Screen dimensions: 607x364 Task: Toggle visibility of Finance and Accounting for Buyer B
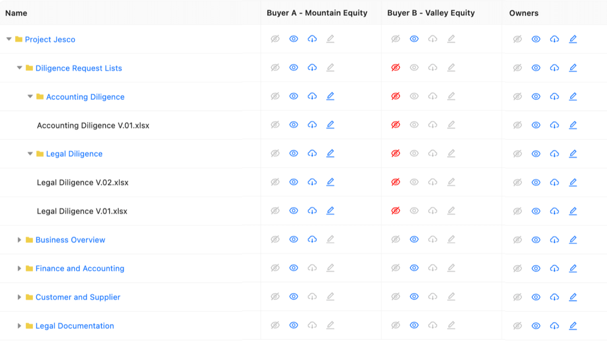click(414, 268)
